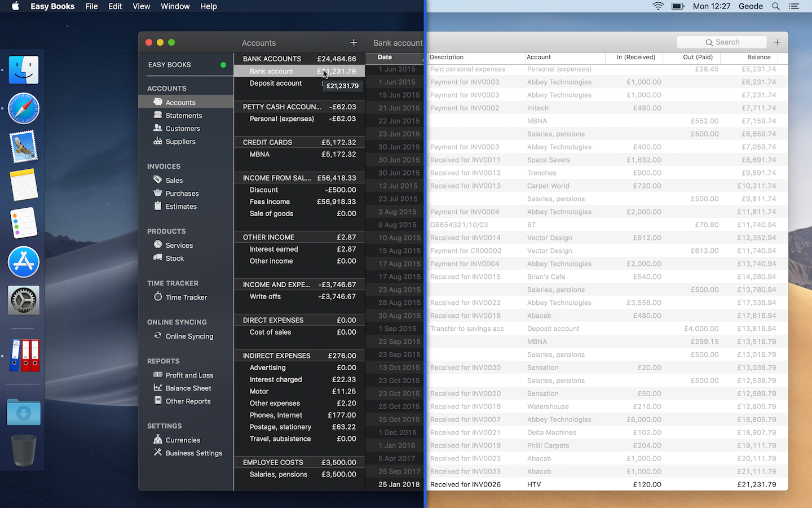Screen dimensions: 812x508
Task: Open System Preferences dock icon
Action: (24, 300)
